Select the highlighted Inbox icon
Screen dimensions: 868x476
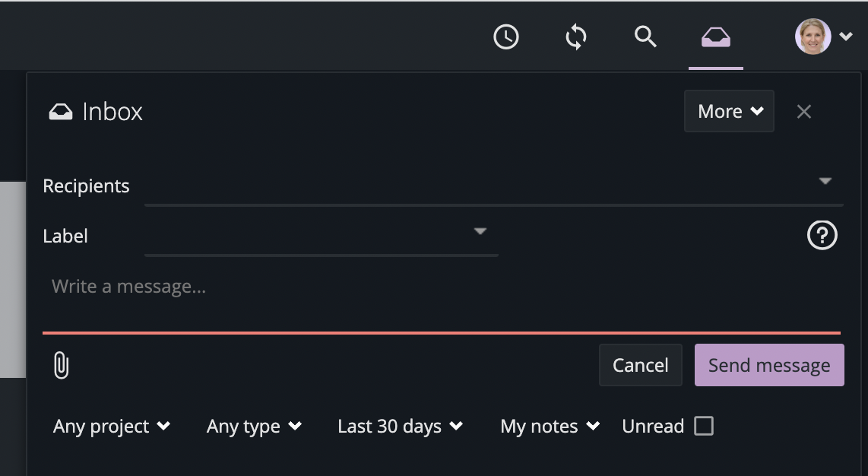(715, 36)
